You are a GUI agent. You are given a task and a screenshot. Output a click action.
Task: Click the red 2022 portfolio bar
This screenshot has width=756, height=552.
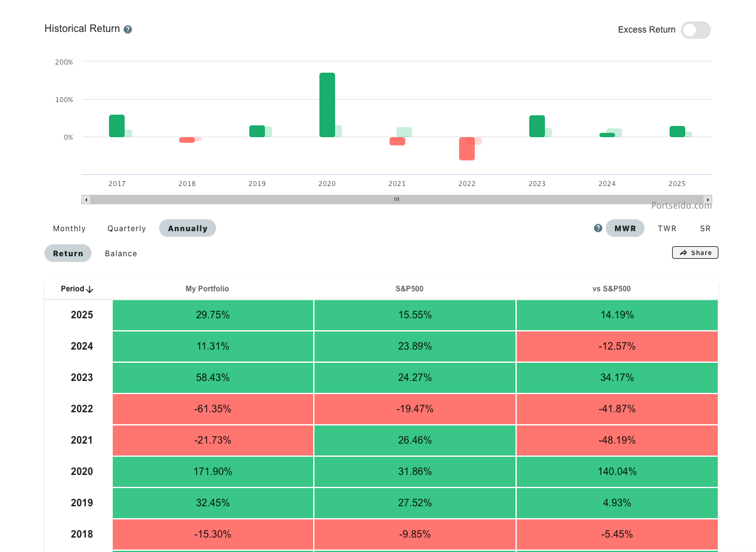click(467, 149)
